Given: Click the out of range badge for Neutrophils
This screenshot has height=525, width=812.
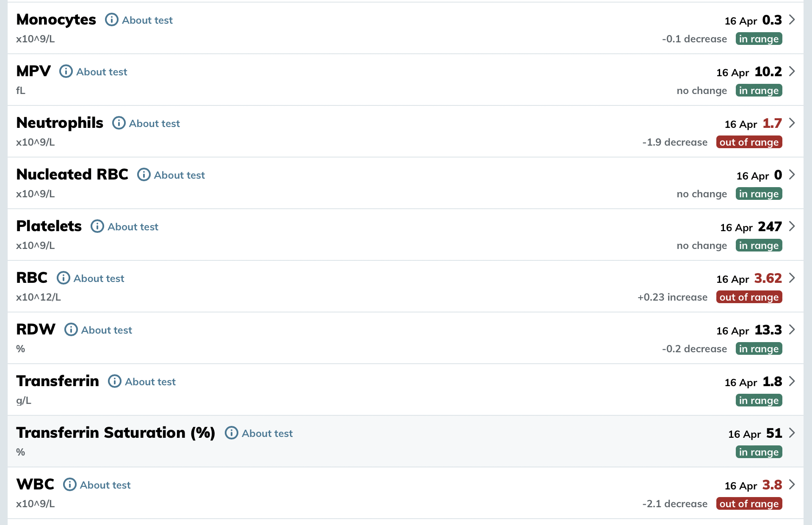Looking at the screenshot, I should 749,142.
